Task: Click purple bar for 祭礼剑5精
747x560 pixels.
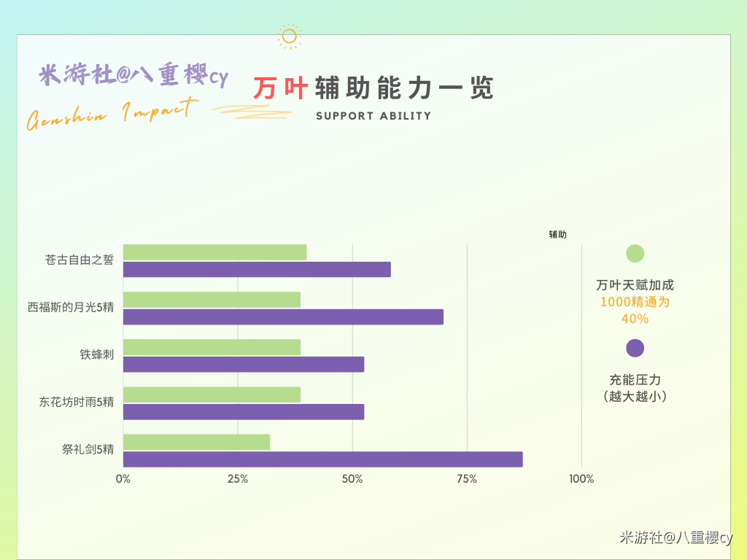Action: (323, 459)
